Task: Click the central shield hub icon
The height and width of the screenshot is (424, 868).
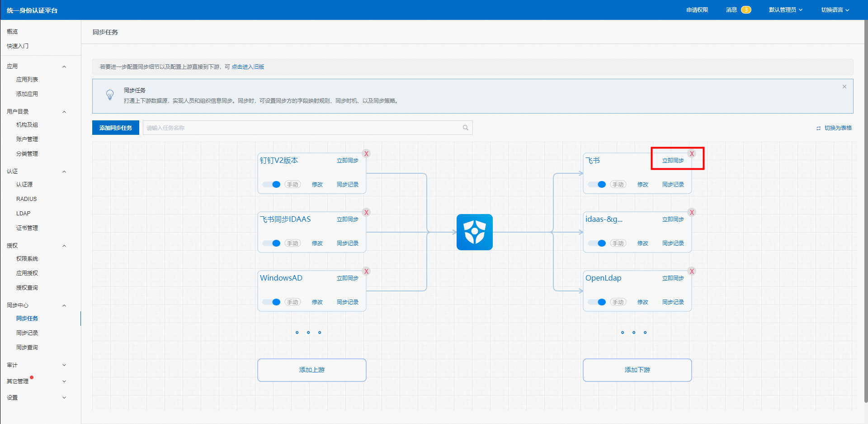Action: coord(474,232)
